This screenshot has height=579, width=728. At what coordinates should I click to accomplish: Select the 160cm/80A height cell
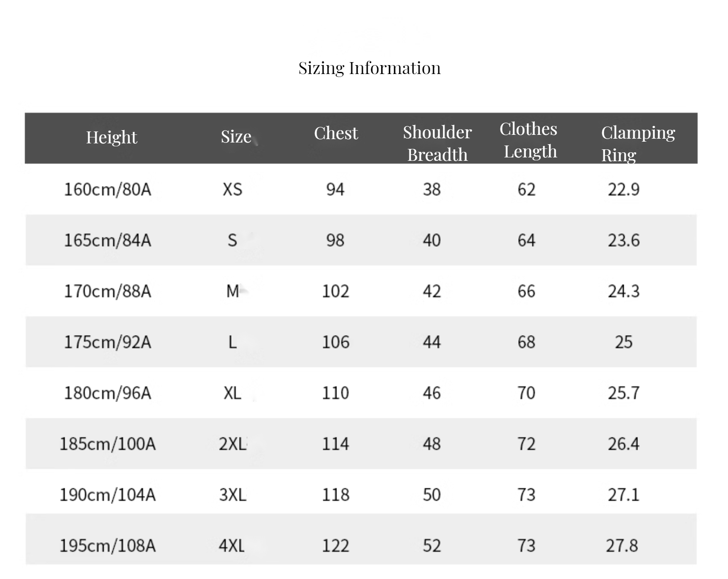click(108, 189)
